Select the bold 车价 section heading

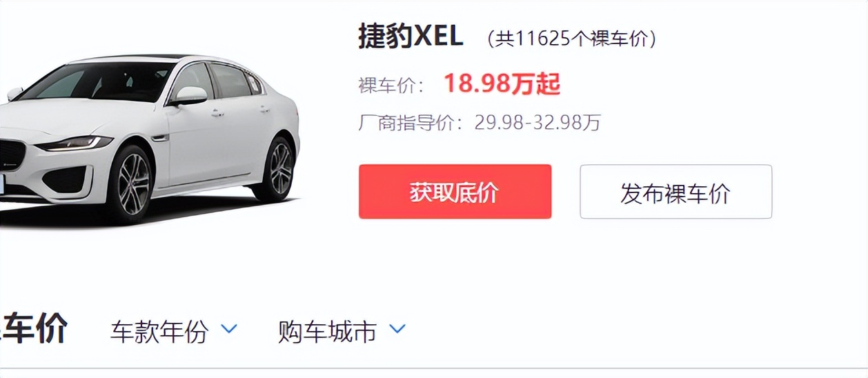[34, 329]
